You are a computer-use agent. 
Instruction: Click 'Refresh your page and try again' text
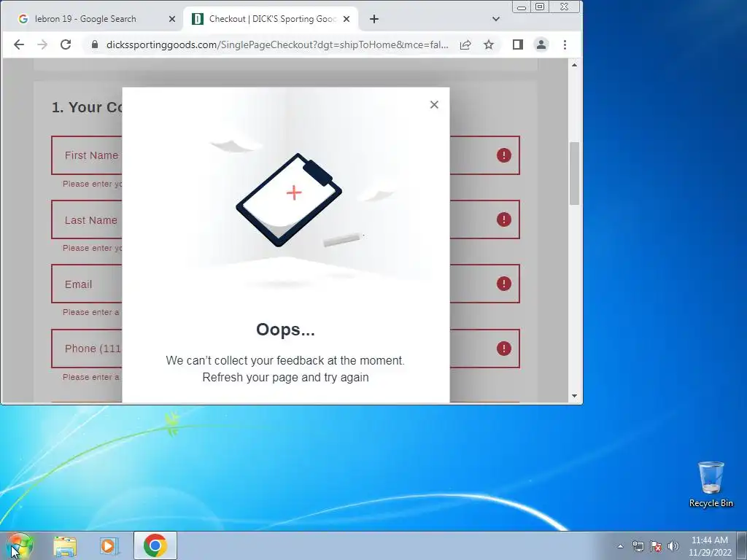click(285, 377)
